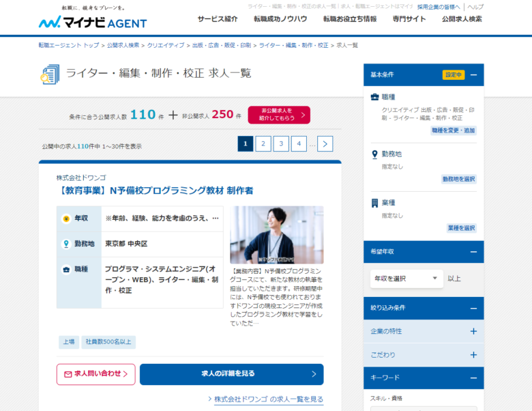Image resolution: width=532 pixels, height=411 pixels.
Task: Click the building icon next to 業種
Action: pos(374,203)
